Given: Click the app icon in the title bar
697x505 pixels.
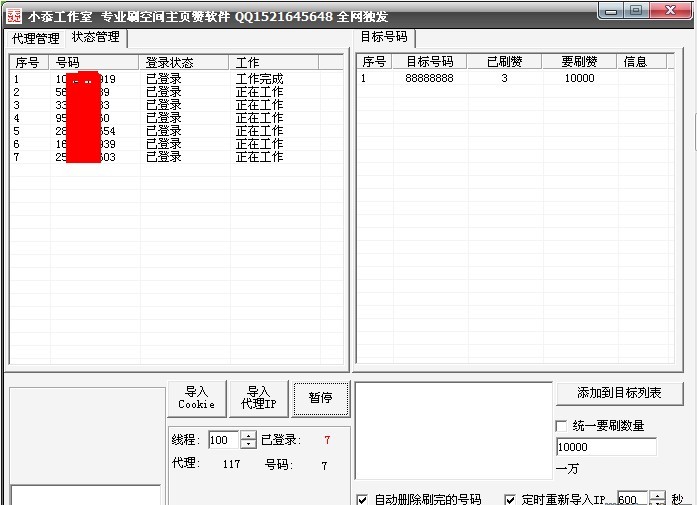Looking at the screenshot, I should pyautogui.click(x=14, y=16).
